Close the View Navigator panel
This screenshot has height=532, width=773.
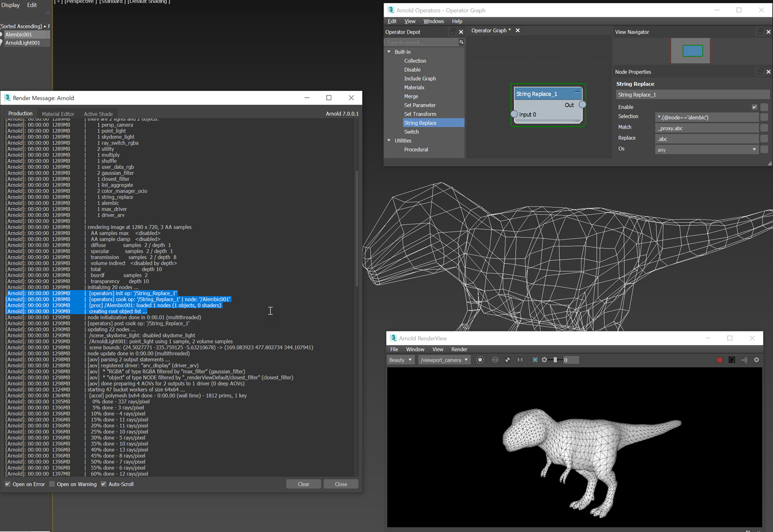[x=768, y=32]
